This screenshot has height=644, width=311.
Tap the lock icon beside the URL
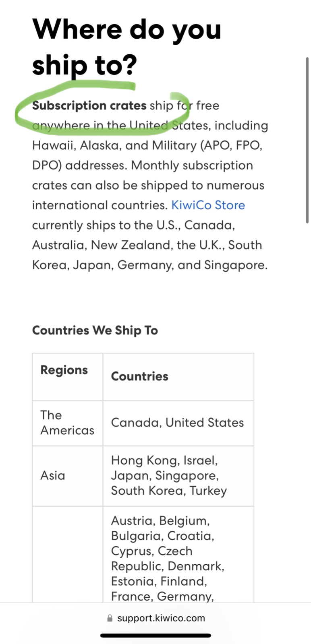(110, 618)
